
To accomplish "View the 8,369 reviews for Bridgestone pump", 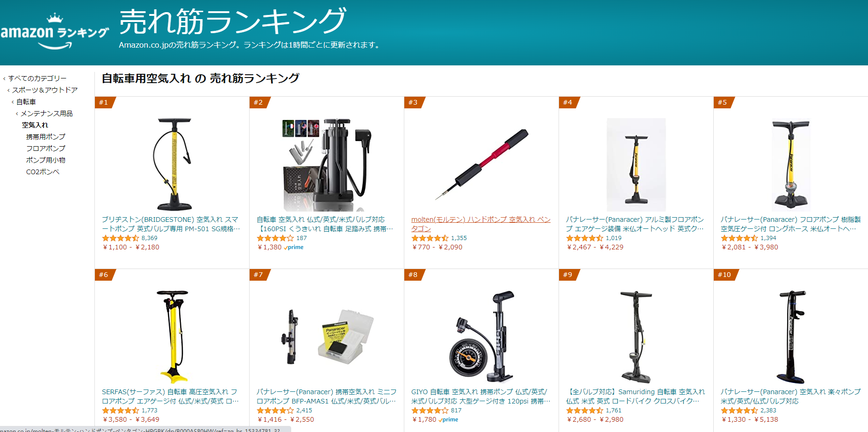I will (150, 238).
